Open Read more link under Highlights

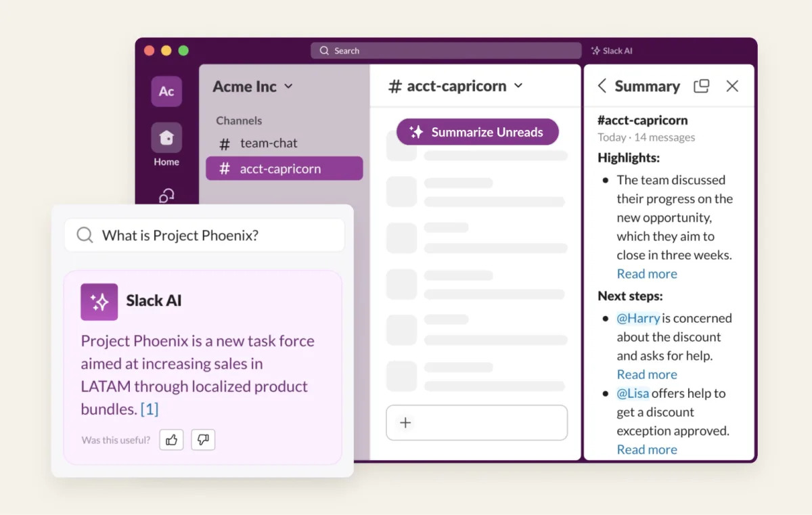pos(647,274)
